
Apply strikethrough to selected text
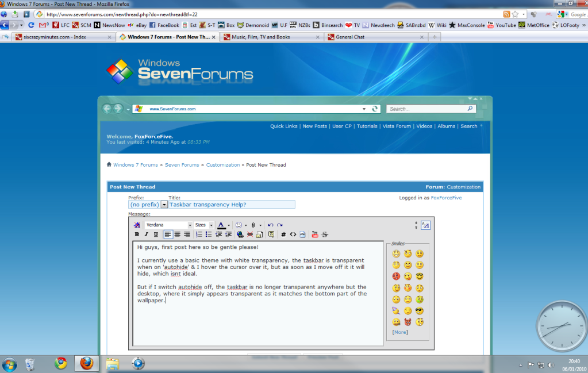tap(325, 234)
